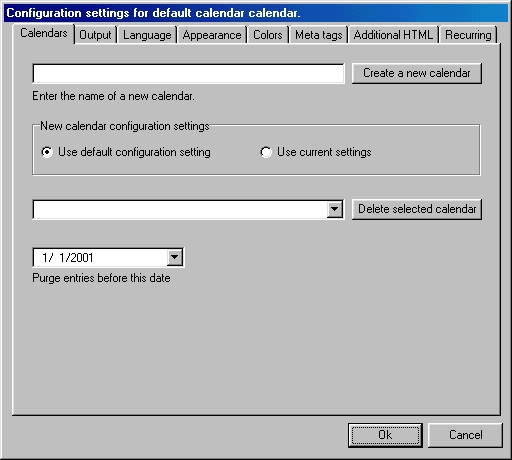The width and height of the screenshot is (512, 460).
Task: Confirm settings with the Ok button
Action: [385, 435]
